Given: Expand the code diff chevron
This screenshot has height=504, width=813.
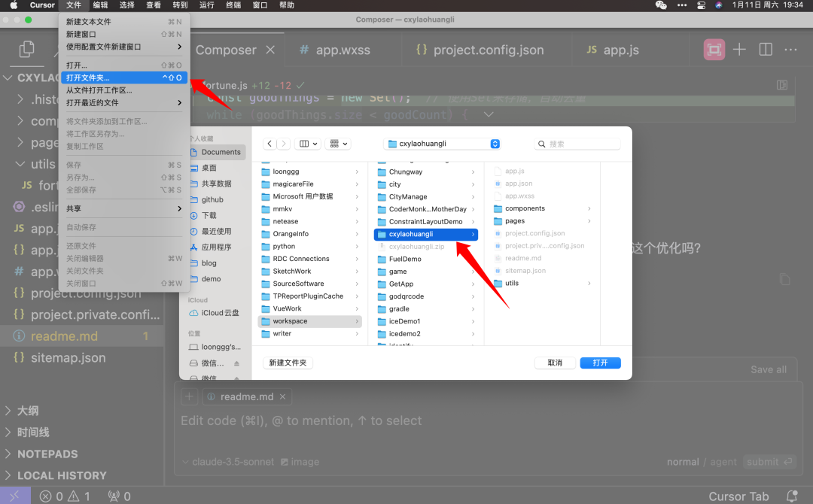Looking at the screenshot, I should tap(489, 114).
